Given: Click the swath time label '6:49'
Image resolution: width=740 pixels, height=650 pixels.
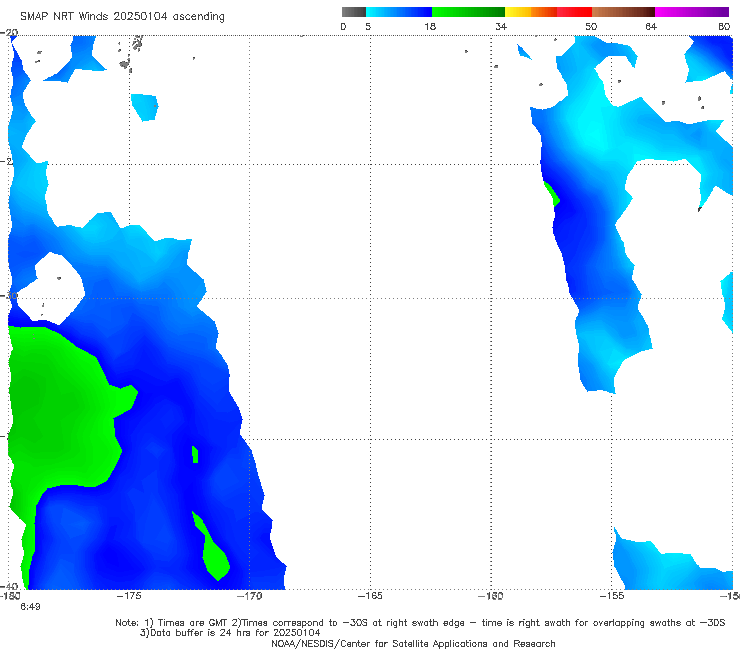Looking at the screenshot, I should [30, 607].
